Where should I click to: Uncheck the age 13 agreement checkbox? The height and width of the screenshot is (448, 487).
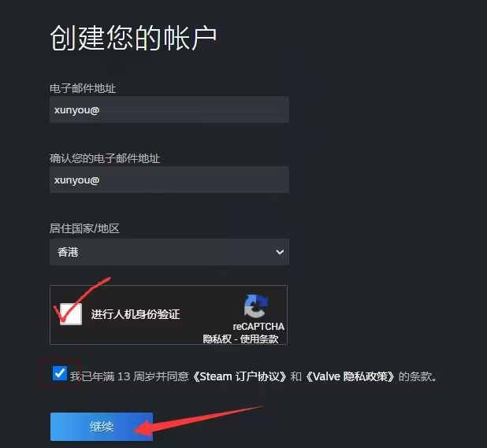[x=60, y=373]
